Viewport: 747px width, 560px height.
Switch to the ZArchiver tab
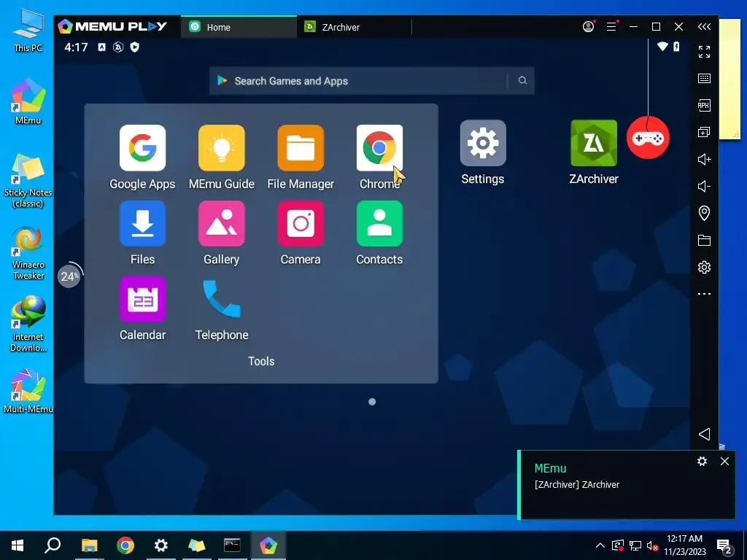click(354, 27)
